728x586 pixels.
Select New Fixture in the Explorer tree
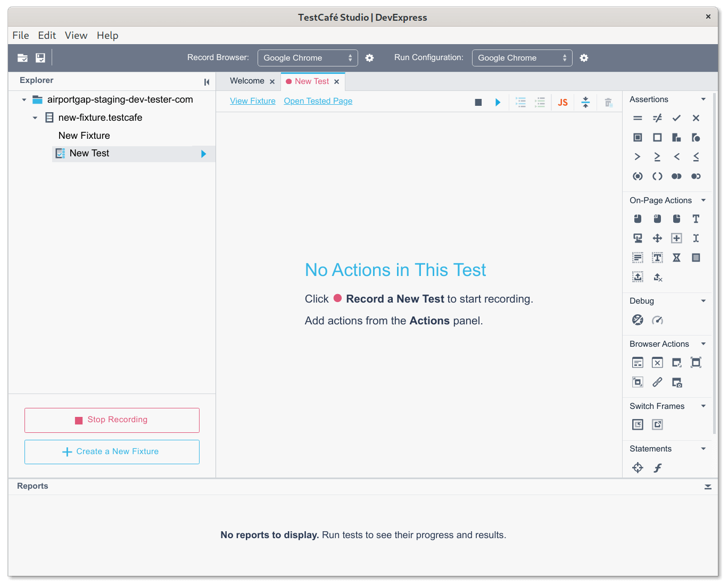tap(84, 136)
